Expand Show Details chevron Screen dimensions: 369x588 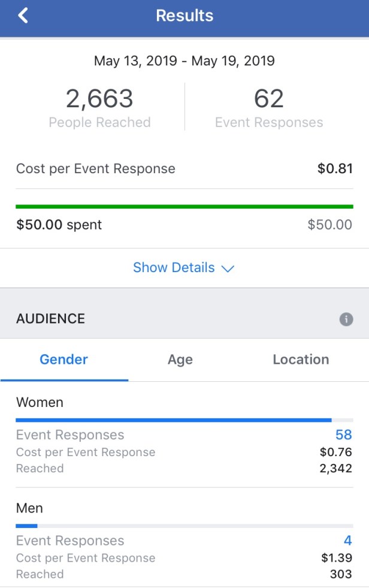pos(228,269)
